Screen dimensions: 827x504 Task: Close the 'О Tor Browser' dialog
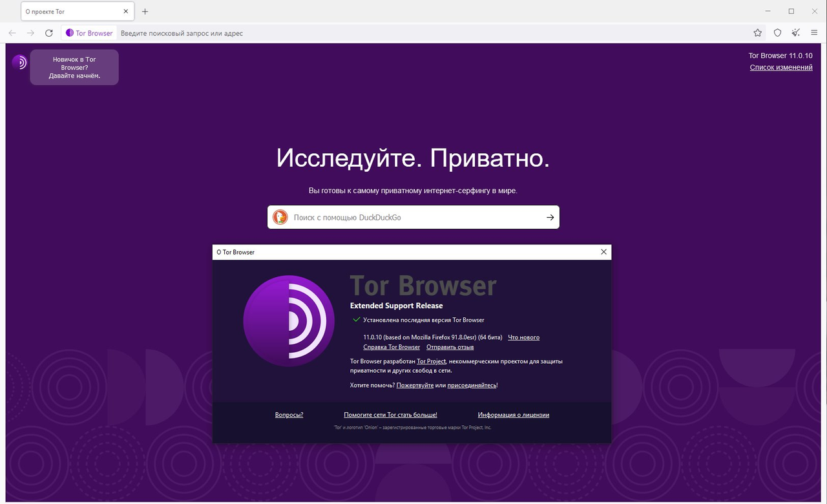[x=604, y=252]
